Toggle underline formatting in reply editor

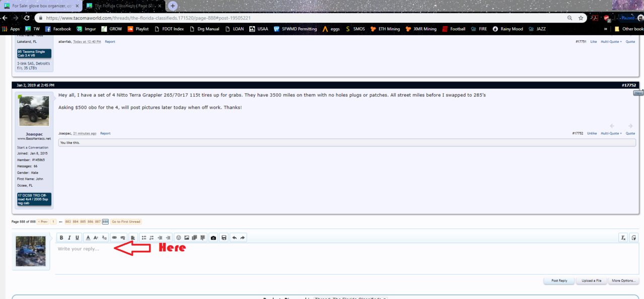78,238
